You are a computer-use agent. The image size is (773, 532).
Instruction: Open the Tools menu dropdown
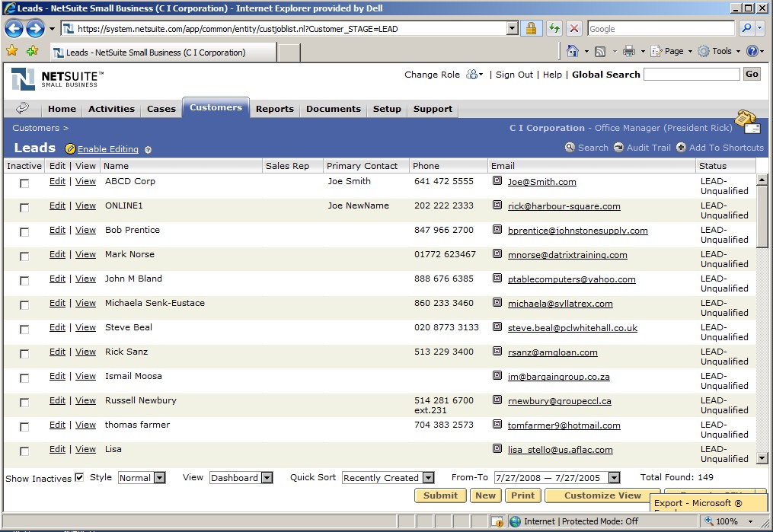coord(719,51)
